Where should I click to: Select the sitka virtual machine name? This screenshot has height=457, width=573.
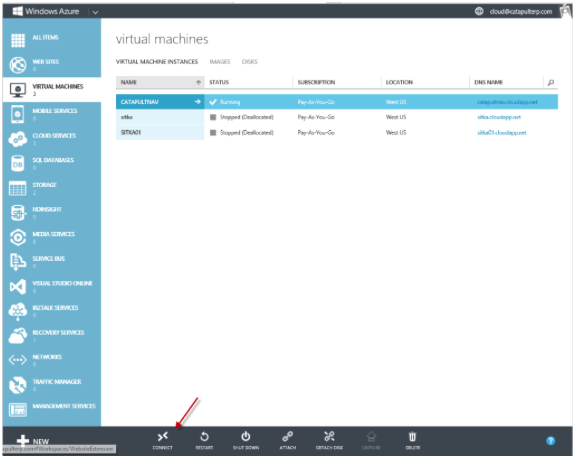click(x=126, y=117)
